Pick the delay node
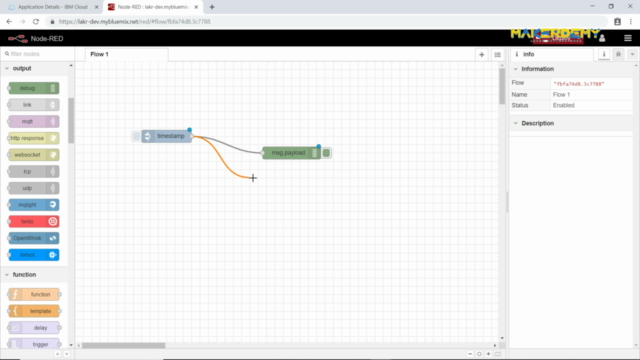640x360 pixels. click(34, 328)
